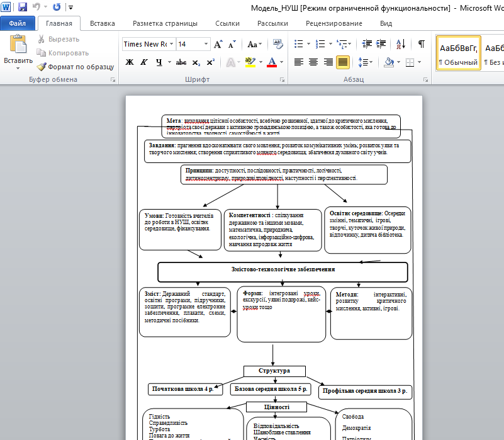Screen dimensions: 504x440
Task: Expand the bullet list style dropdown
Action: [x=308, y=43]
